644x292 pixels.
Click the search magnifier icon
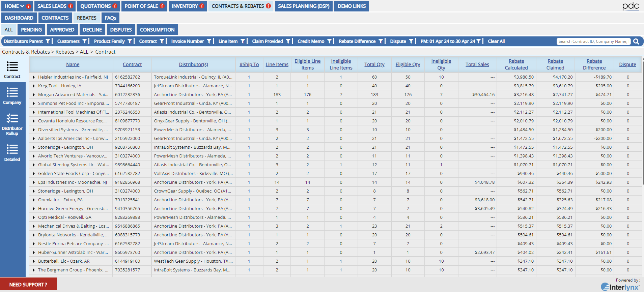click(x=636, y=41)
